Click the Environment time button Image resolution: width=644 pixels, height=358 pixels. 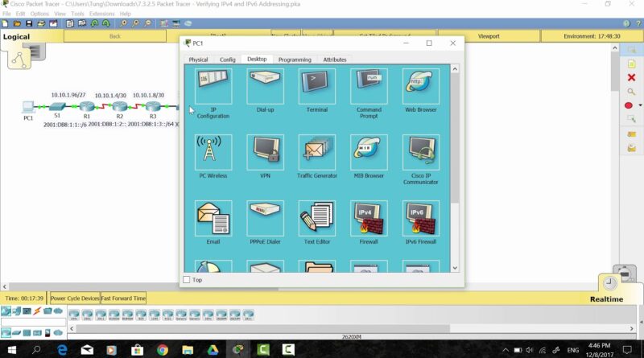point(592,36)
